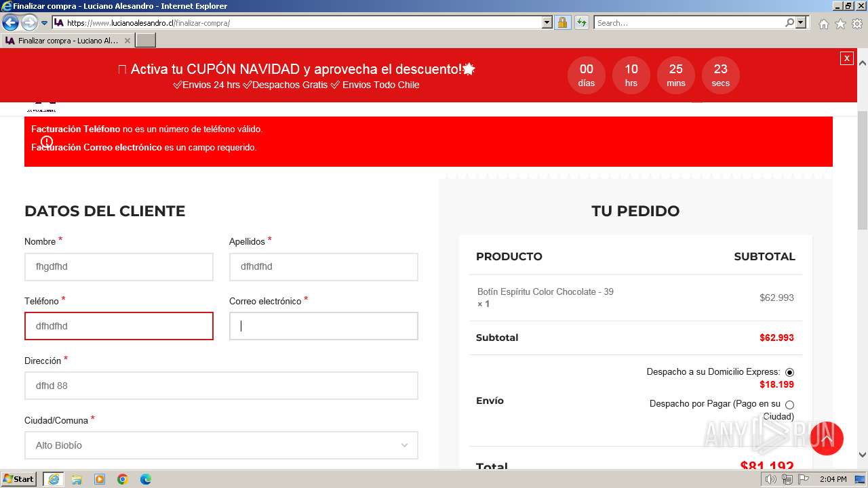The image size is (868, 488).
Task: Click the 25 mins countdown circle
Action: 676,75
